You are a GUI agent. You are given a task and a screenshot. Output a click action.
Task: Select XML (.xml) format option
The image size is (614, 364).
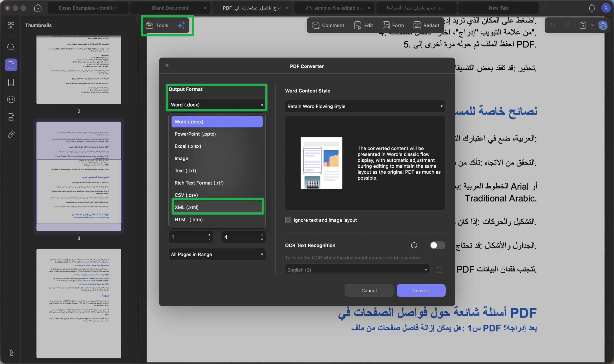(217, 207)
